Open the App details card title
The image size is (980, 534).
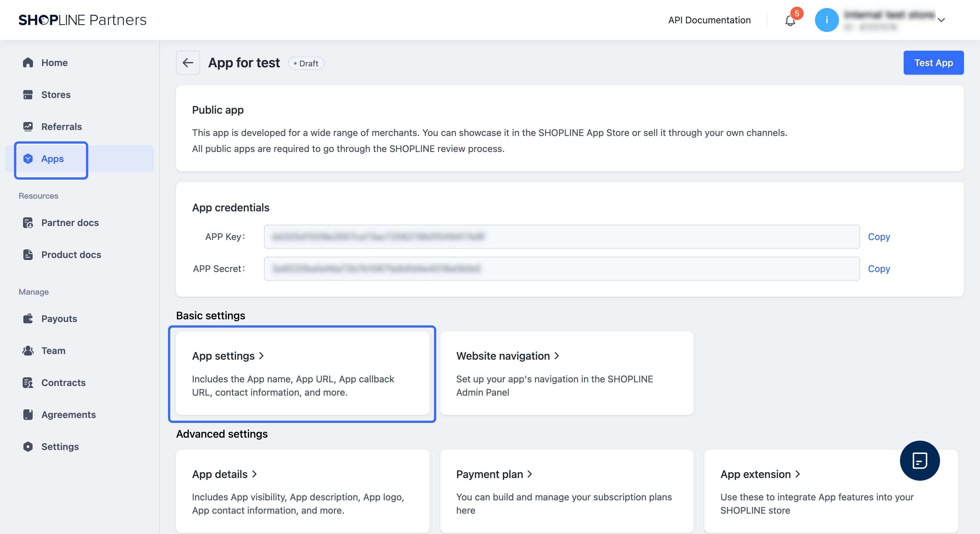(x=220, y=474)
